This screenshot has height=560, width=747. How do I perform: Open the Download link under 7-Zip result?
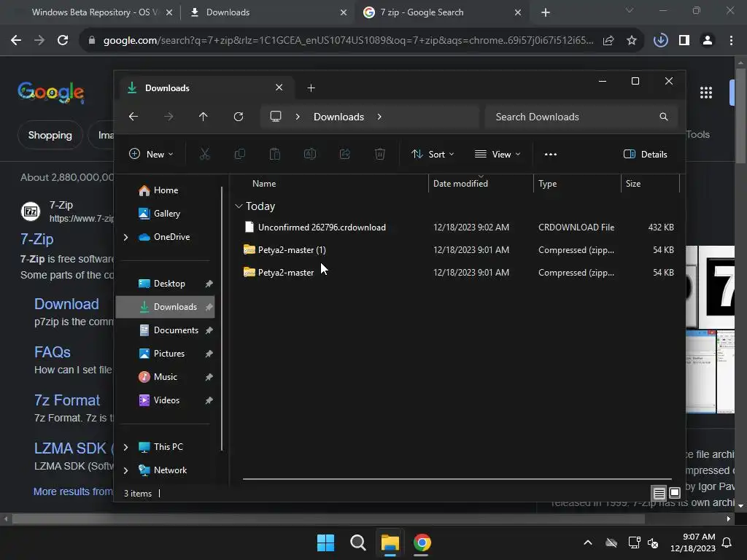pyautogui.click(x=66, y=304)
